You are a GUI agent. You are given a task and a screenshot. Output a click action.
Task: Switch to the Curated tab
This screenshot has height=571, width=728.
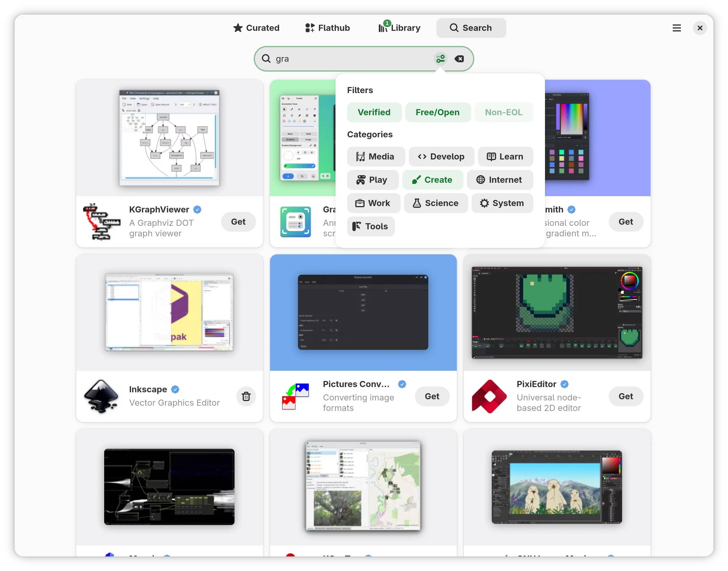point(256,28)
